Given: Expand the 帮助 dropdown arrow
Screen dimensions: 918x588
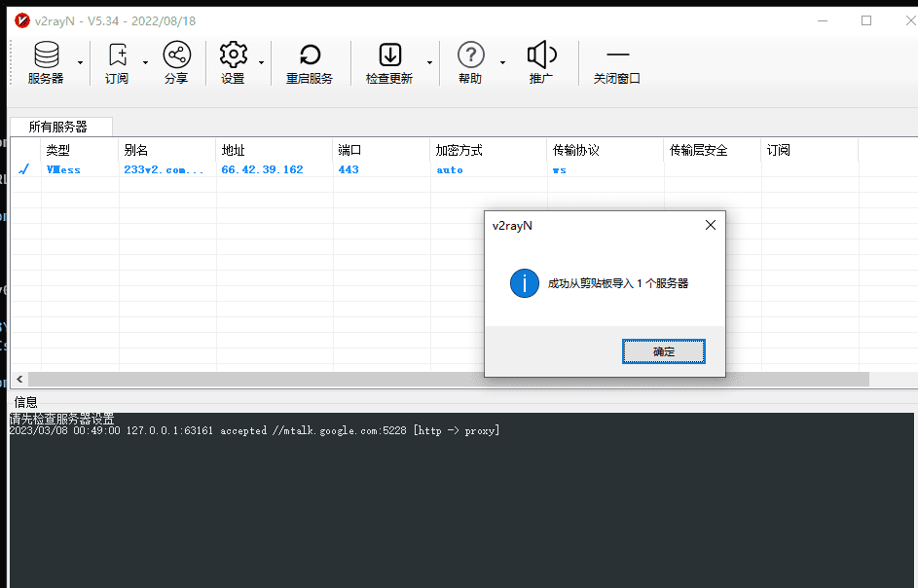Looking at the screenshot, I should click(502, 62).
